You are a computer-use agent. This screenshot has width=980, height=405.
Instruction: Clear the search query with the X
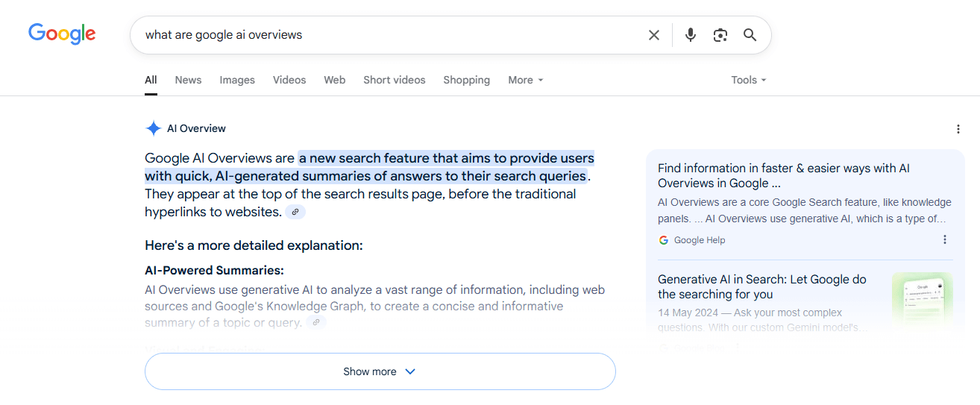(x=654, y=35)
